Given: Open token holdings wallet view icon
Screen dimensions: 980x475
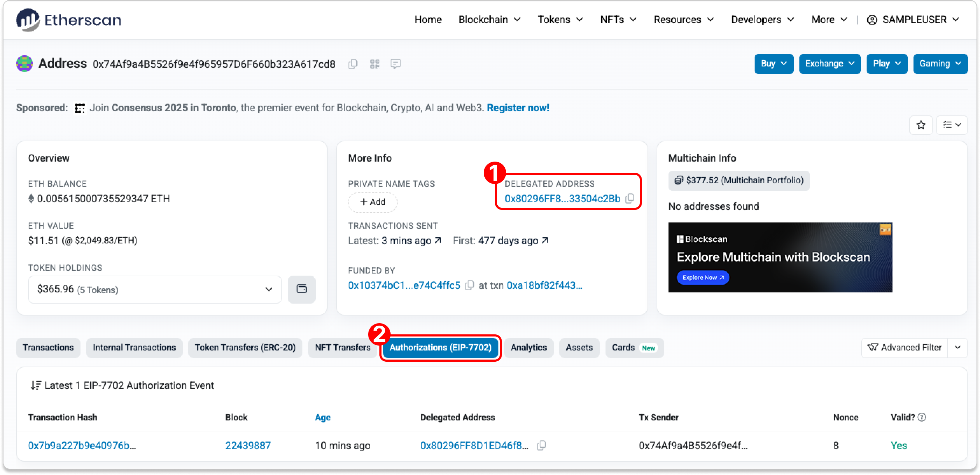Looking at the screenshot, I should [301, 289].
